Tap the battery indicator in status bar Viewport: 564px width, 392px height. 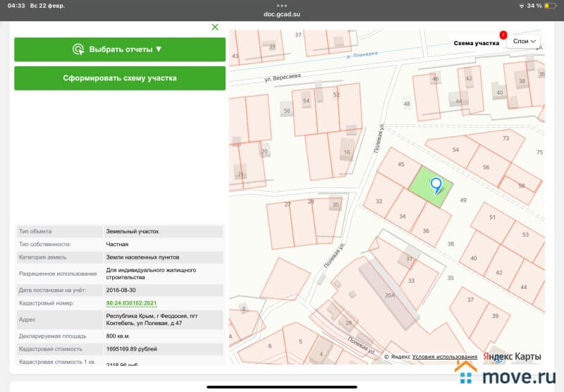pos(550,6)
